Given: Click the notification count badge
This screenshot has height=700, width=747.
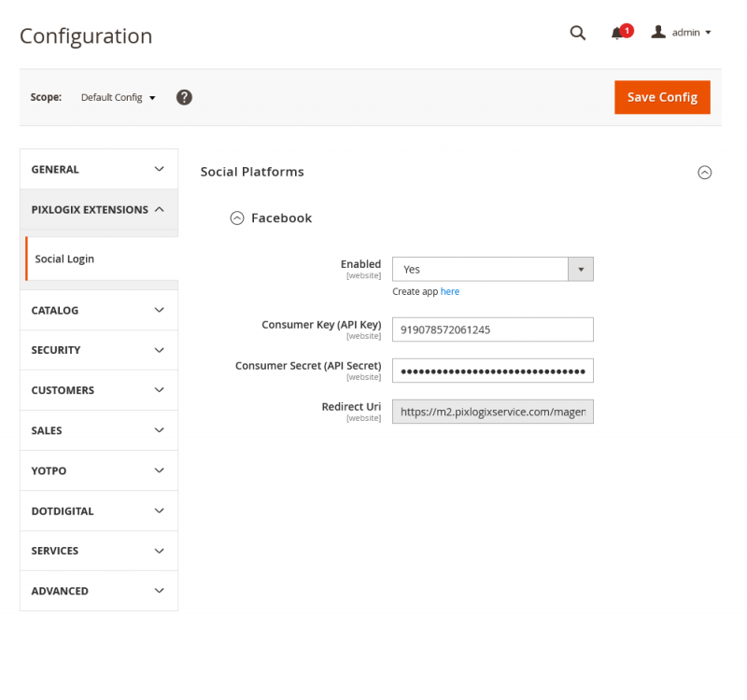Looking at the screenshot, I should pos(627,29).
